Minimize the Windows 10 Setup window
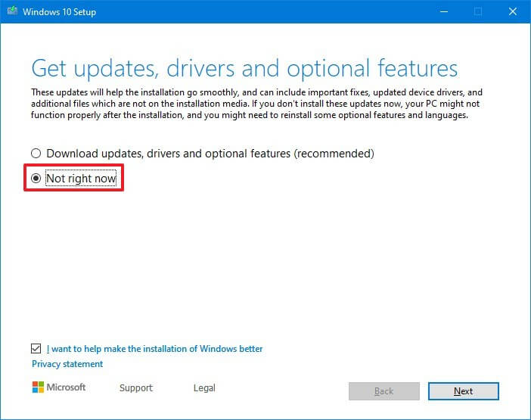The width and height of the screenshot is (531, 420). point(442,11)
